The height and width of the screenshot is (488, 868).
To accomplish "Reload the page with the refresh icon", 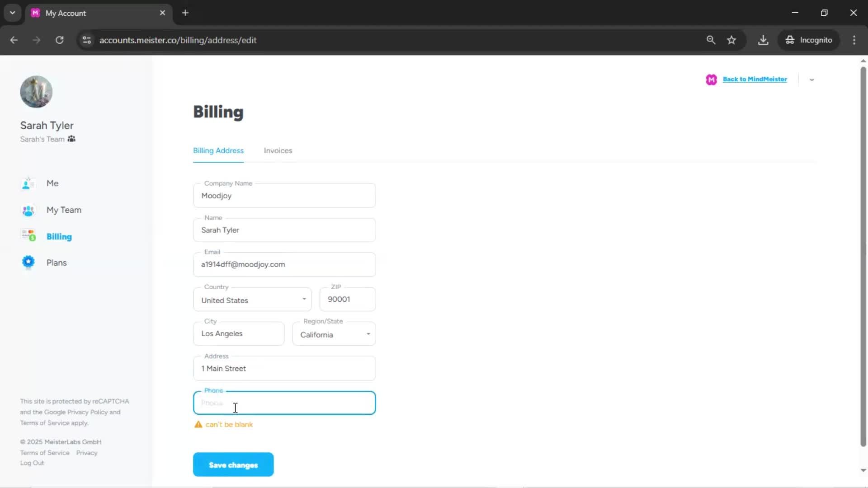I will 59,40.
